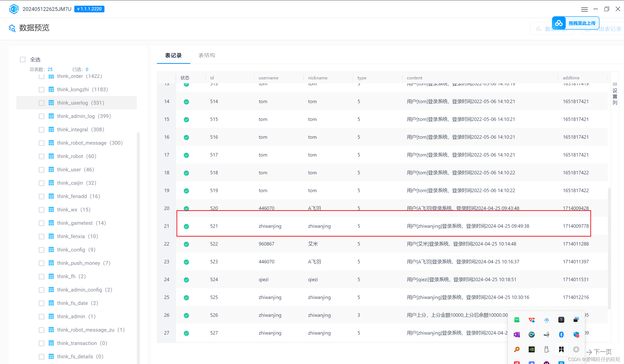Select the 表记录 tab
624x364 pixels.
[x=173, y=55]
